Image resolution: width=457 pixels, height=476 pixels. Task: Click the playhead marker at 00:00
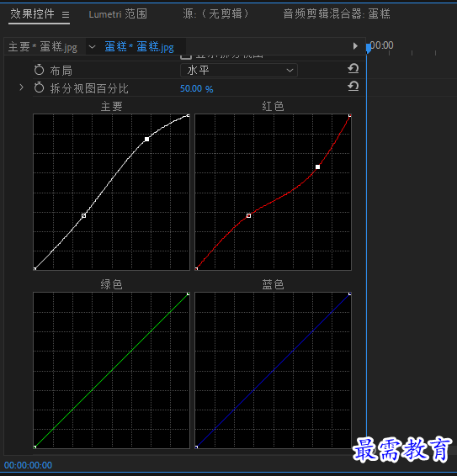click(369, 48)
